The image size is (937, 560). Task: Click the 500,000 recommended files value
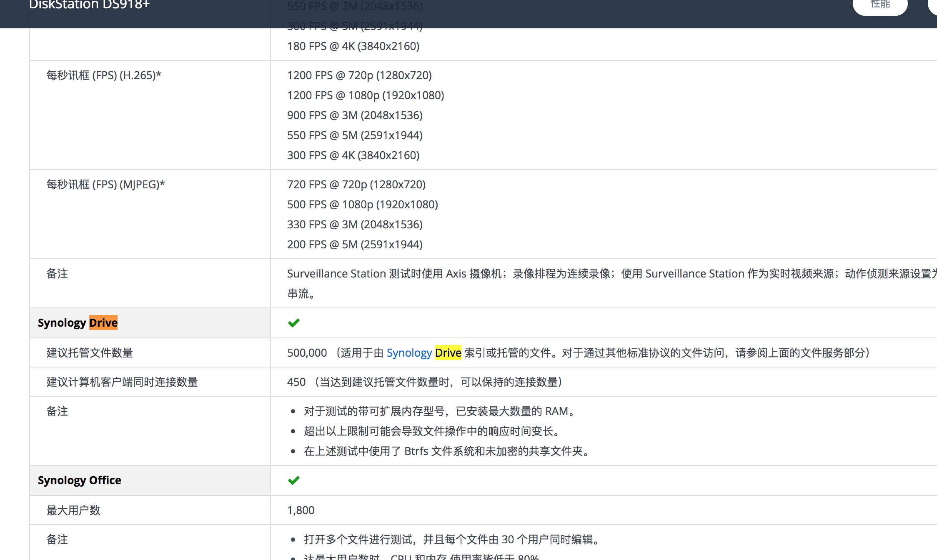coord(307,353)
